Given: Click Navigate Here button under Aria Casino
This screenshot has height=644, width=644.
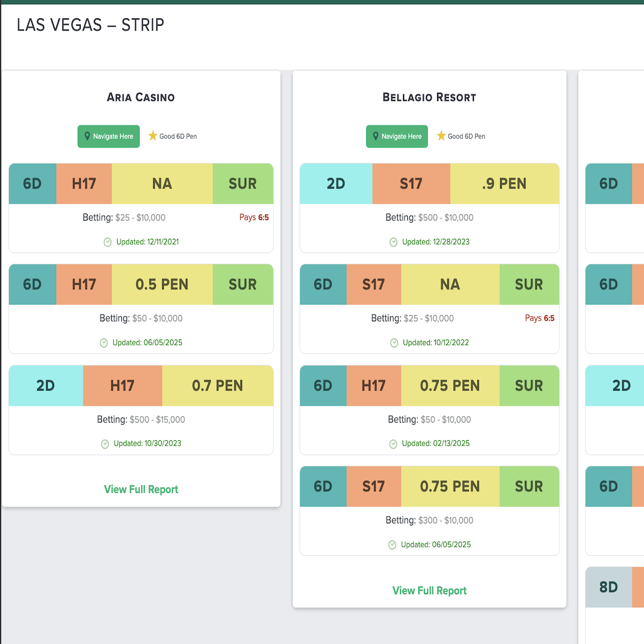Looking at the screenshot, I should click(x=109, y=136).
